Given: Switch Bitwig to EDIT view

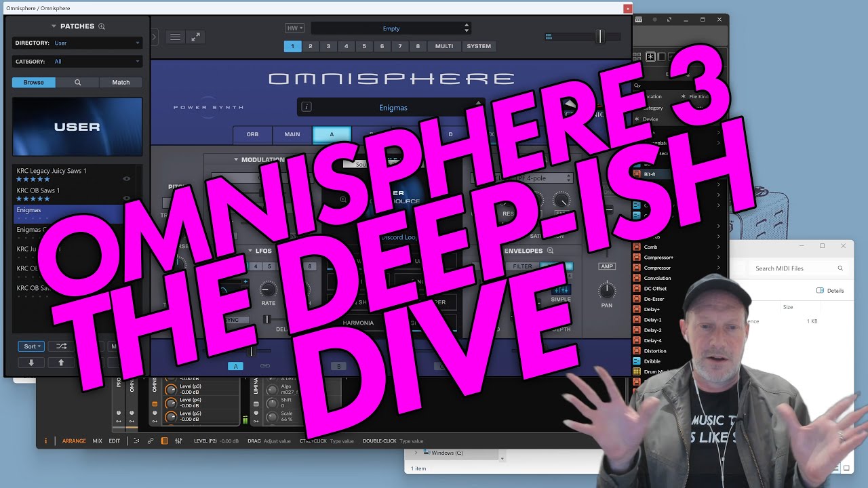Looking at the screenshot, I should tap(115, 441).
